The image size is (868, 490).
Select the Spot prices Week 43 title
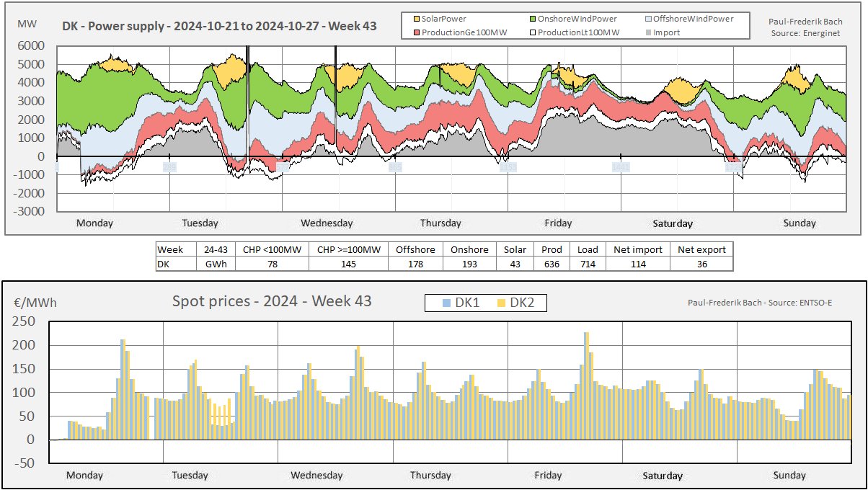coord(272,301)
